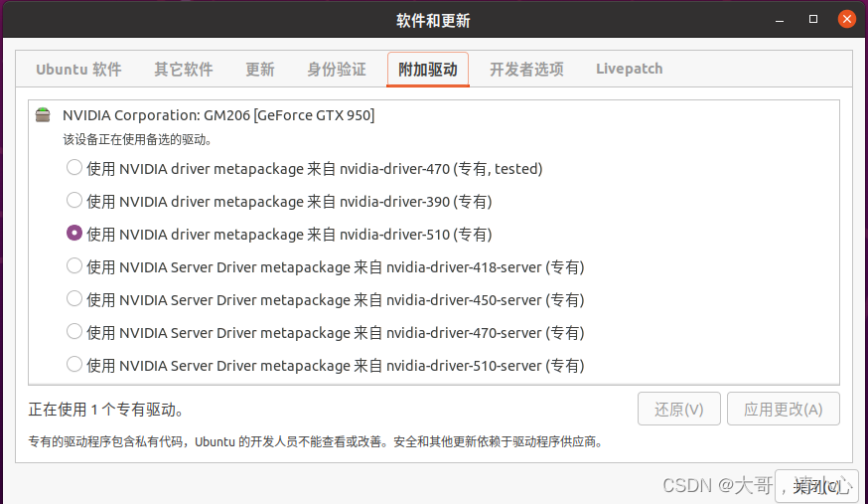
Task: Select nvidia-driver-510 (专有) radio button
Action: (x=74, y=233)
